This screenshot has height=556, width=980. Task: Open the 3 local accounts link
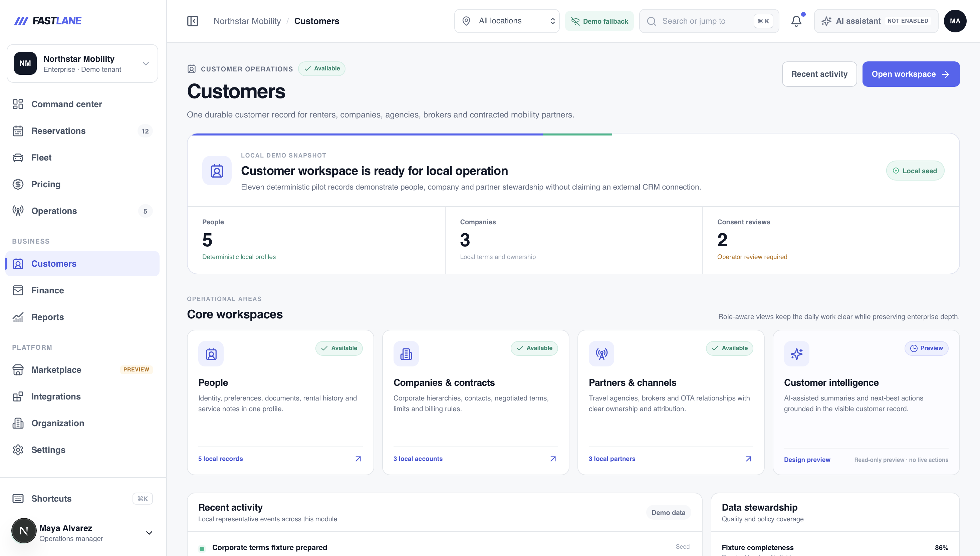pyautogui.click(x=418, y=459)
